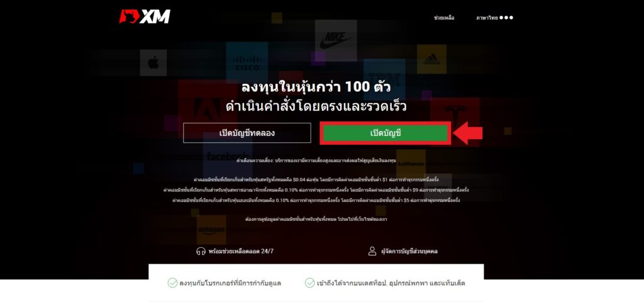
Task: Click the Facebook logo tile
Action: click(x=227, y=157)
